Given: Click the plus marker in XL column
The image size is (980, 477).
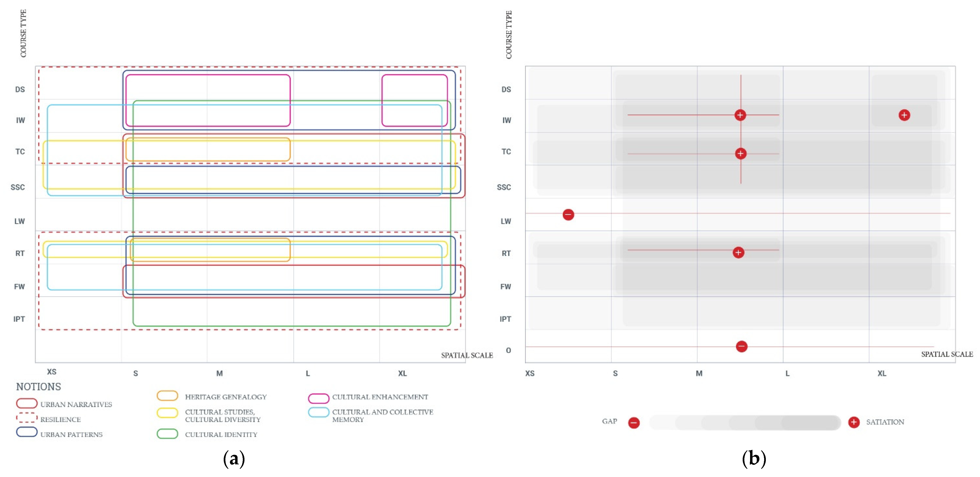Looking at the screenshot, I should coord(904,115).
